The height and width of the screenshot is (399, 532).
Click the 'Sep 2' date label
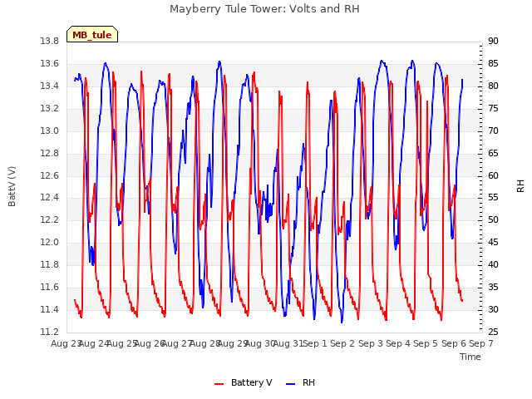point(342,344)
